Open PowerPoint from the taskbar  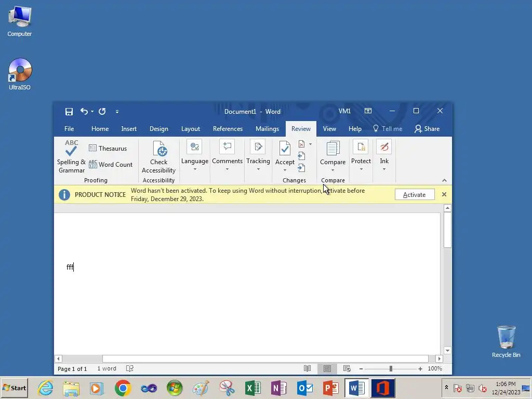click(330, 388)
